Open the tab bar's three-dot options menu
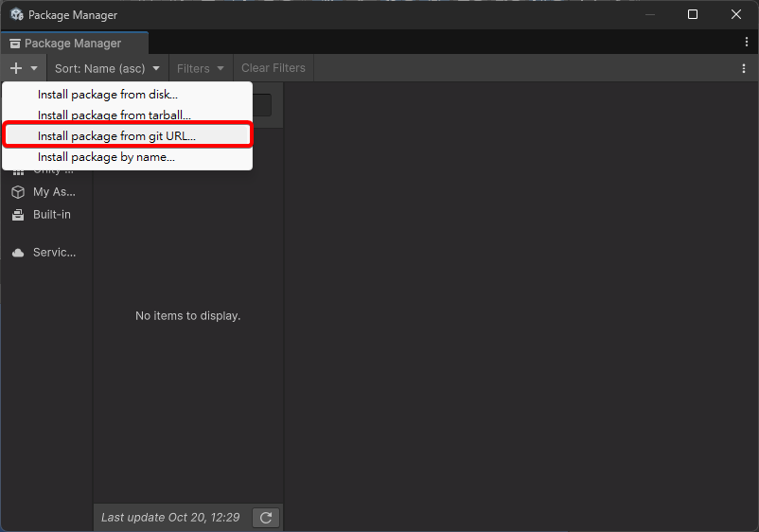The image size is (759, 532). point(747,43)
